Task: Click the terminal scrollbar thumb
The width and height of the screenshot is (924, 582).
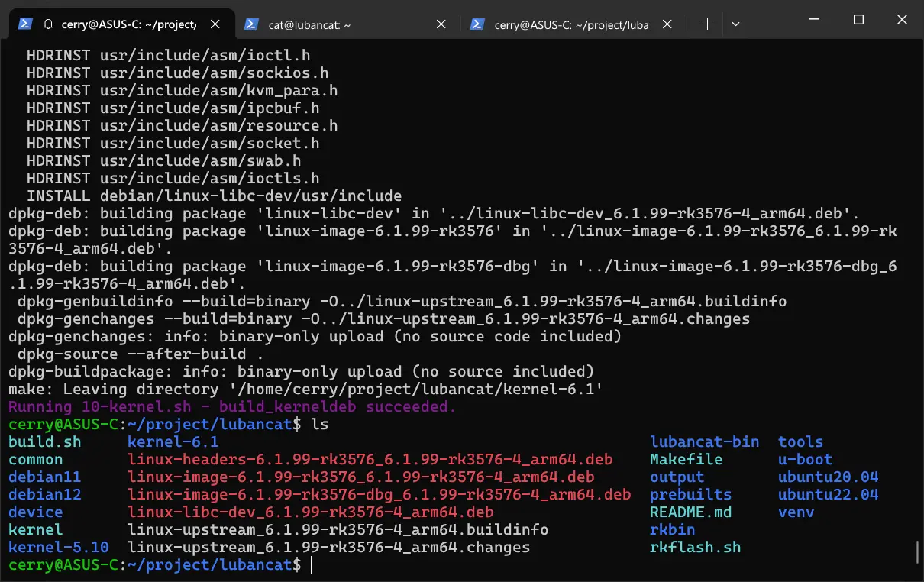Action: click(917, 551)
